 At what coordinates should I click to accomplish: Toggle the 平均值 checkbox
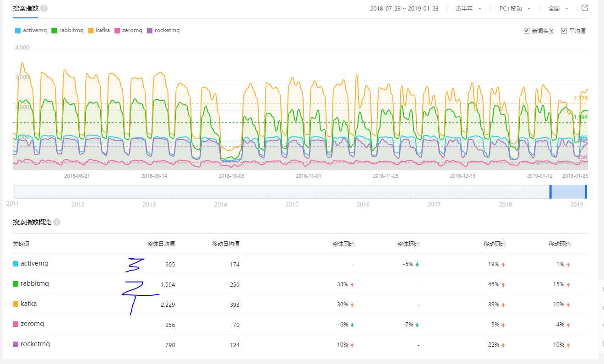[564, 31]
